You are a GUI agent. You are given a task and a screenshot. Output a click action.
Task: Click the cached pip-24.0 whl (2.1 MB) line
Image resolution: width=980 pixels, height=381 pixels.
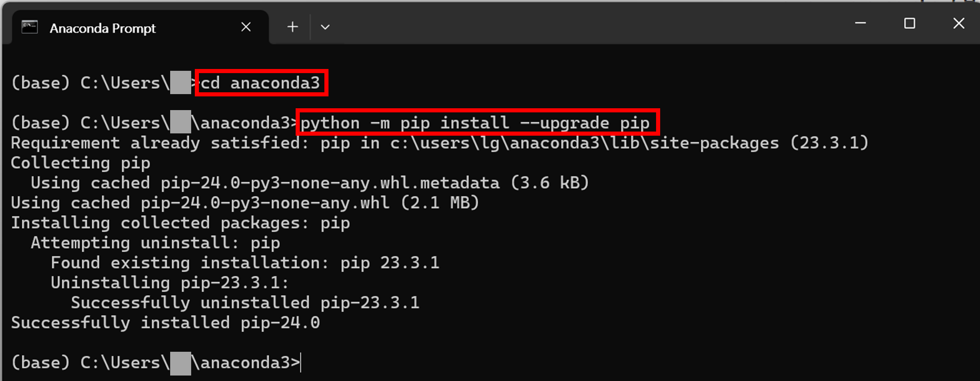[245, 203]
